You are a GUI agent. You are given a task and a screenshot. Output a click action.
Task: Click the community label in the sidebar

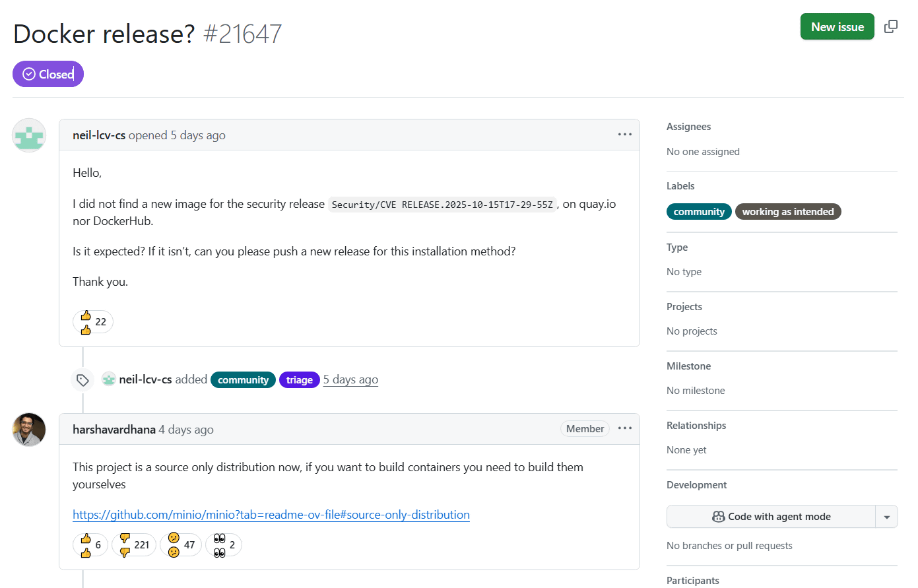point(699,211)
